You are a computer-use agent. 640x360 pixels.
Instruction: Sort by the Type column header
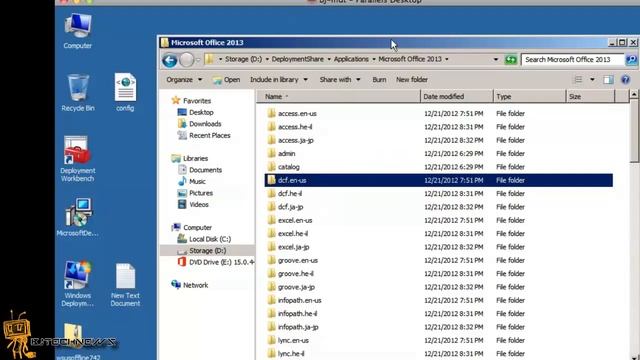point(530,97)
